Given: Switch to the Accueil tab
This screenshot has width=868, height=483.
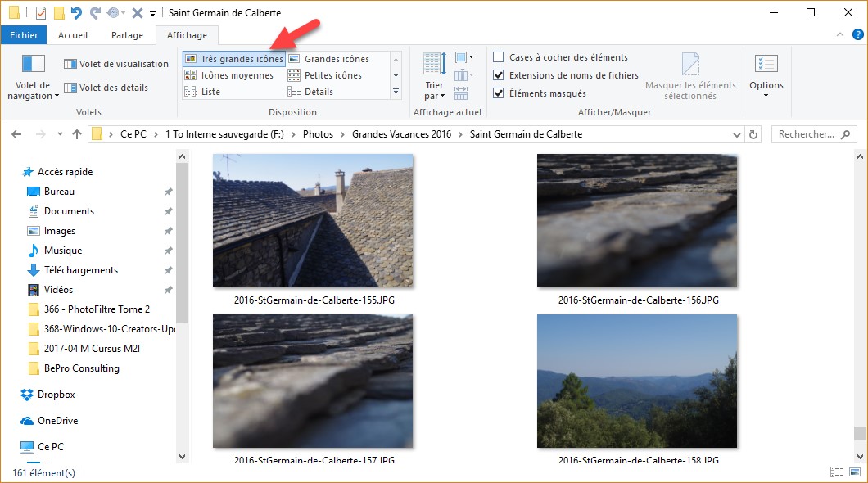Looking at the screenshot, I should coord(73,35).
